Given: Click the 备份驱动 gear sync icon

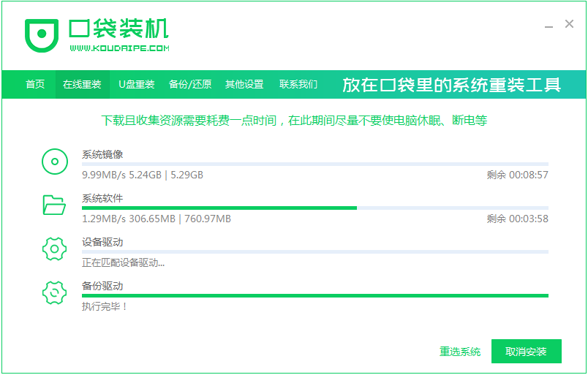Looking at the screenshot, I should 55,292.
